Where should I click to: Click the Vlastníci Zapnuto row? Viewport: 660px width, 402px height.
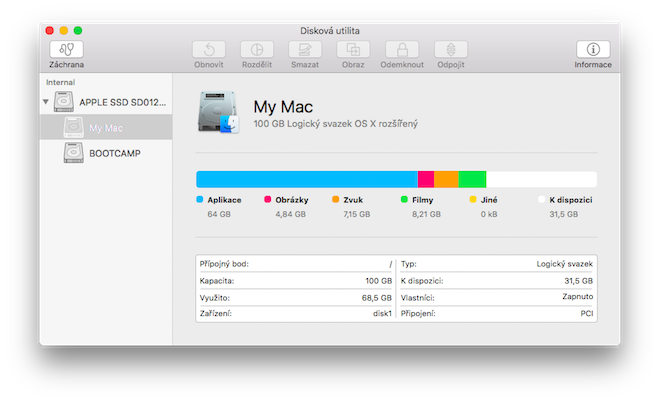[x=497, y=297]
